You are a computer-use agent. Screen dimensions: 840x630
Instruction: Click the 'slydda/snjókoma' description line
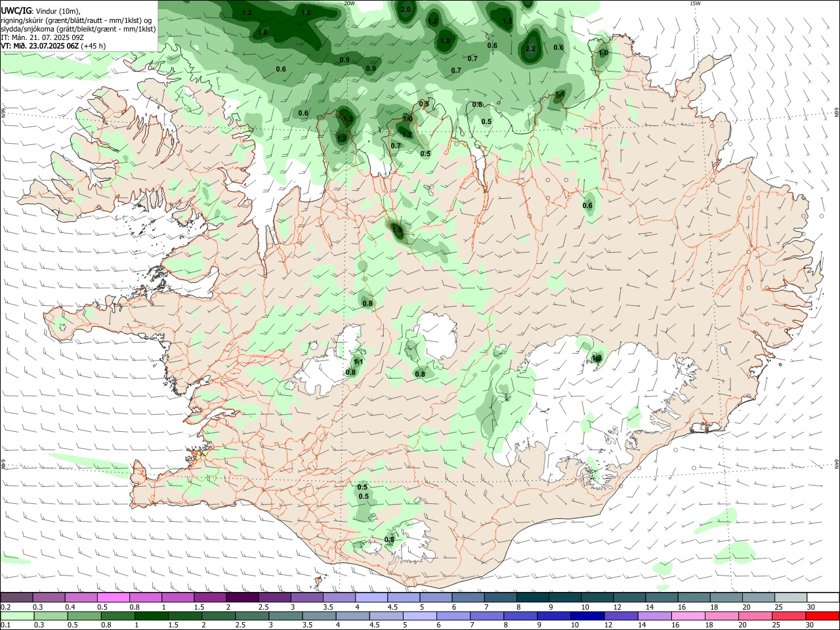79,29
